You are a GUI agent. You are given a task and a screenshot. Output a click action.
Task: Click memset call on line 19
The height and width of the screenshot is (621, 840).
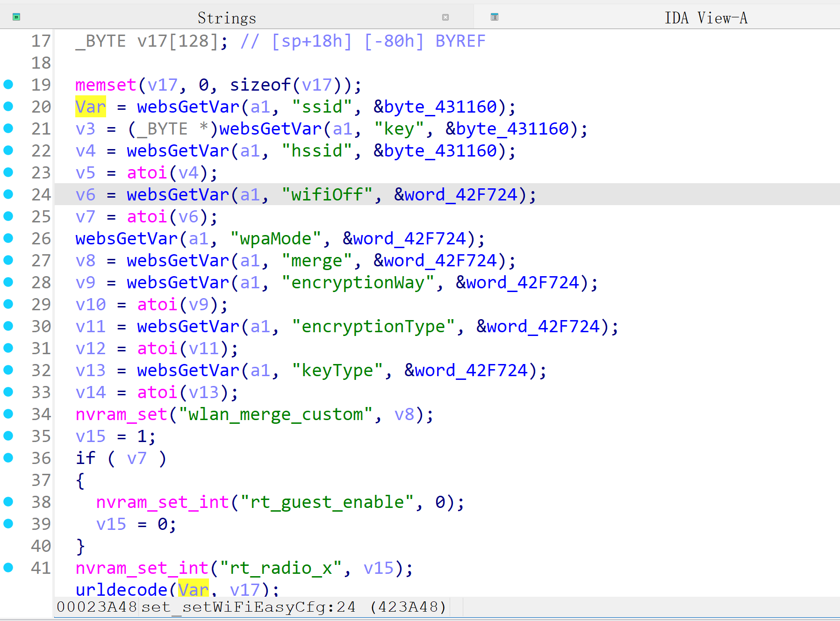click(x=106, y=85)
